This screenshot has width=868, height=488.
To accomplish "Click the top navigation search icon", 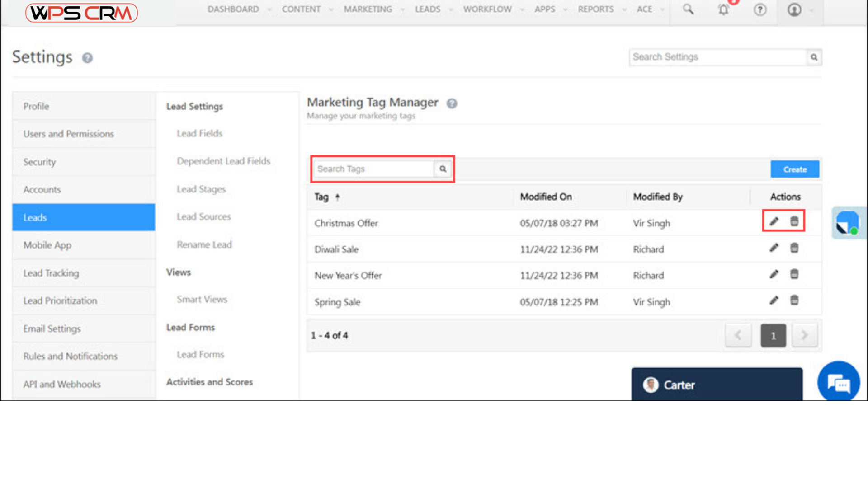I will tap(688, 9).
